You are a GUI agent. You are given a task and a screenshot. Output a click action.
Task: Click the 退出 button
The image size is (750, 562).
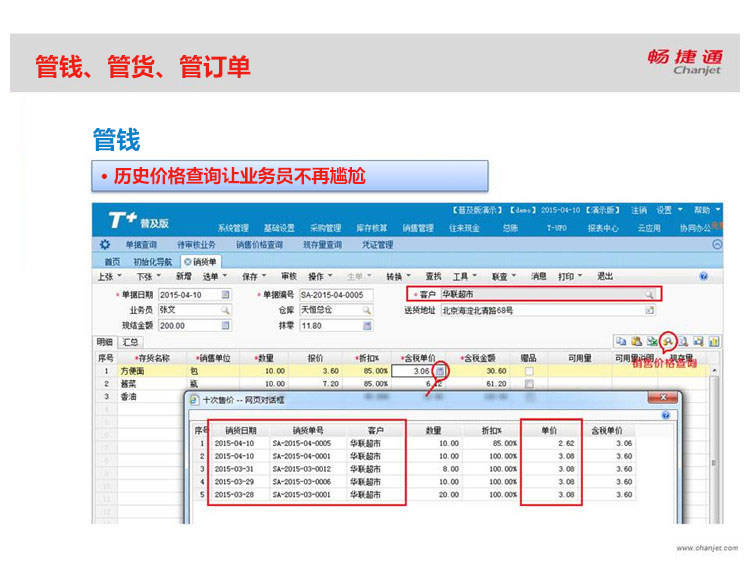605,276
